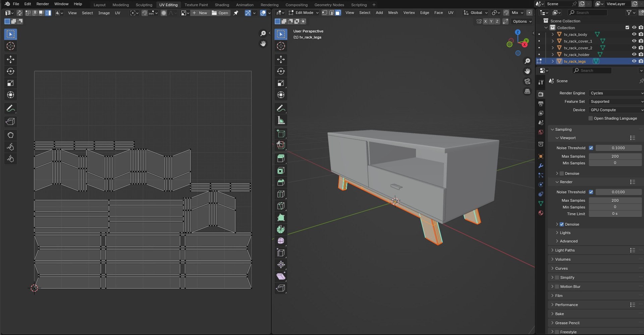Image resolution: width=644 pixels, height=335 pixels.
Task: Enable the Open Shading Language checkbox
Action: click(x=591, y=118)
